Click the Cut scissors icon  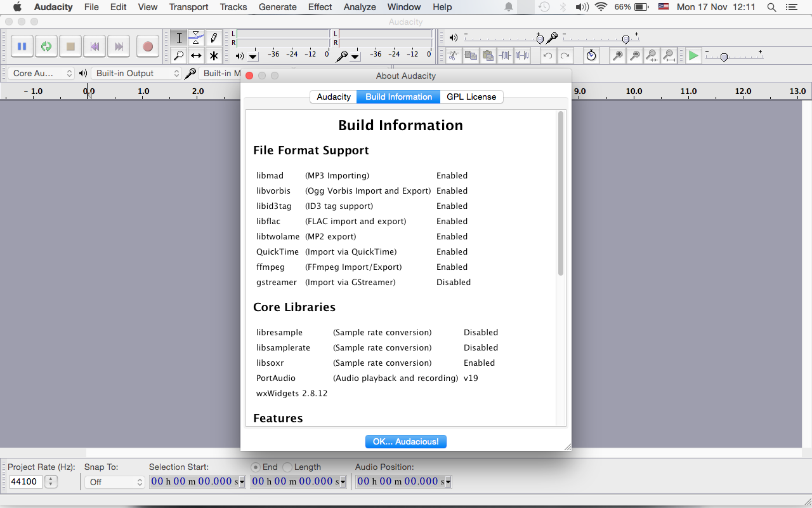453,55
